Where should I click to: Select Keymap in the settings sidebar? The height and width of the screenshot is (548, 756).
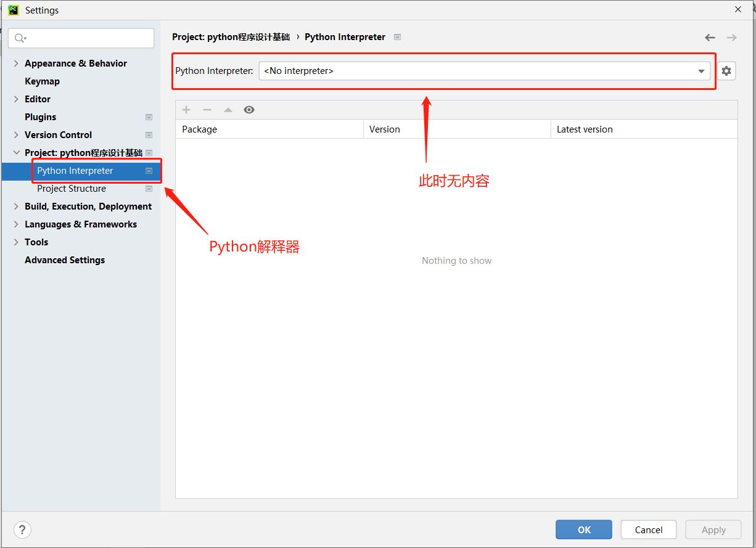42,81
